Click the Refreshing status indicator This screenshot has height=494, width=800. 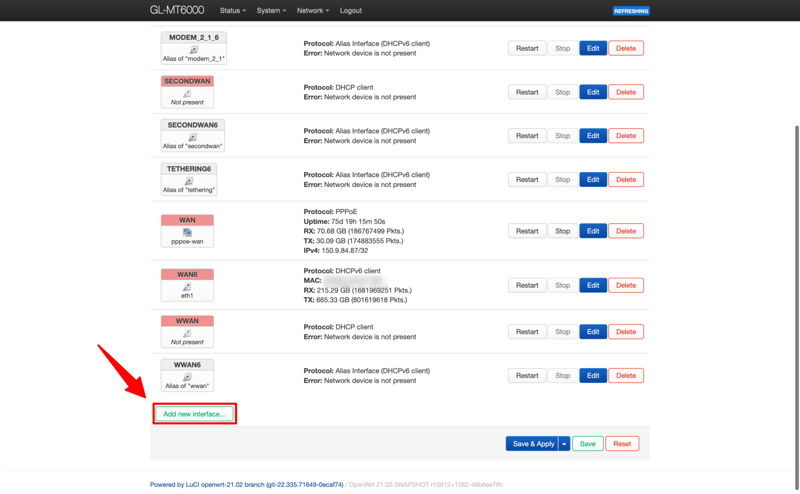631,11
